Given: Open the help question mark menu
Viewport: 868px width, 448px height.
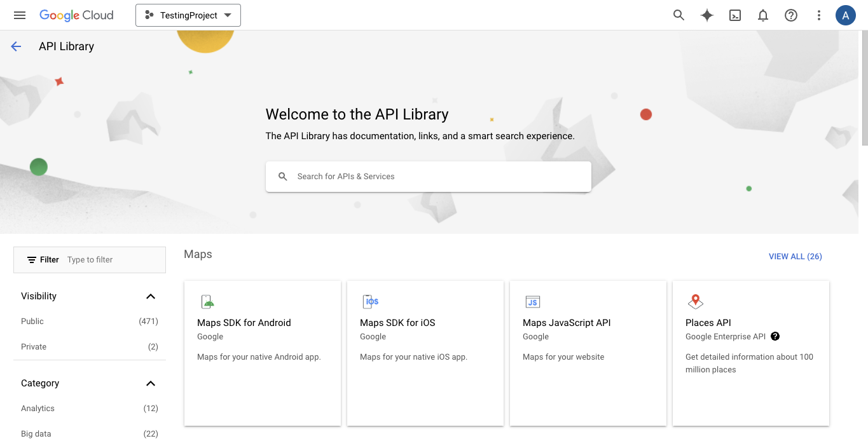Looking at the screenshot, I should pos(791,15).
